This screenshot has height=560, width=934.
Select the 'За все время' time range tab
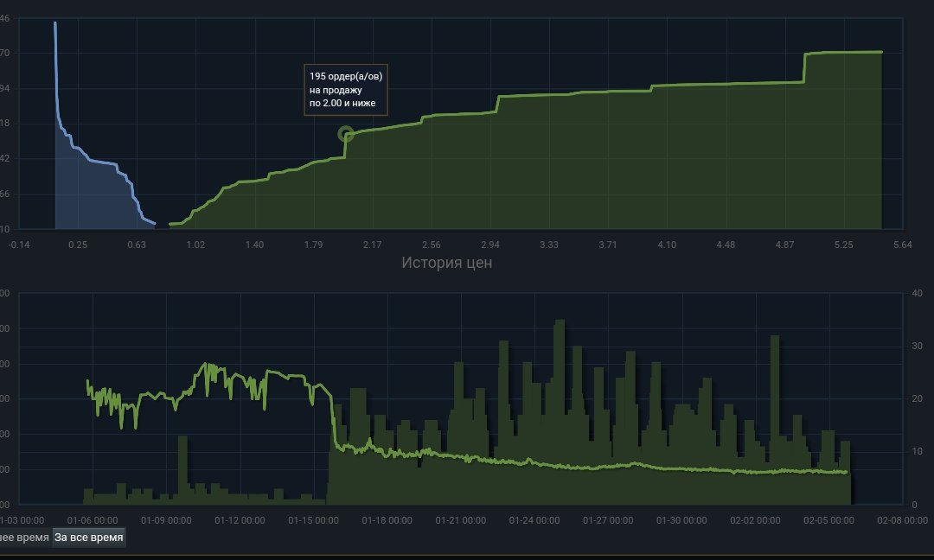pos(89,538)
